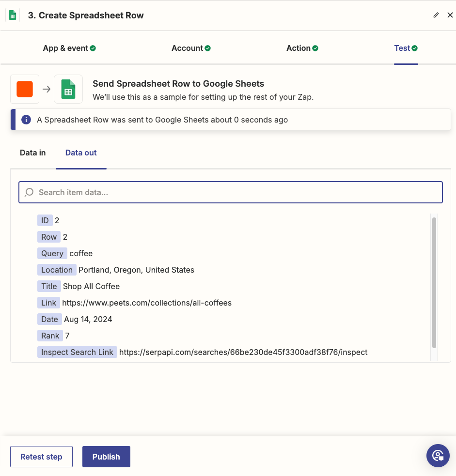Click the large Google Sheets app icon
The height and width of the screenshot is (476, 456).
click(68, 89)
